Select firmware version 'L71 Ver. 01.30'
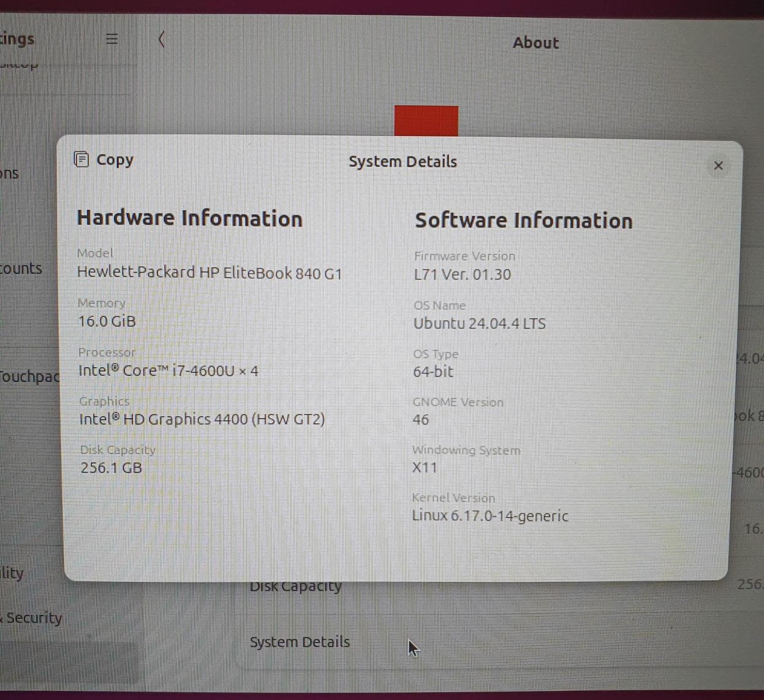Screen dimensions: 764x700 [x=463, y=275]
